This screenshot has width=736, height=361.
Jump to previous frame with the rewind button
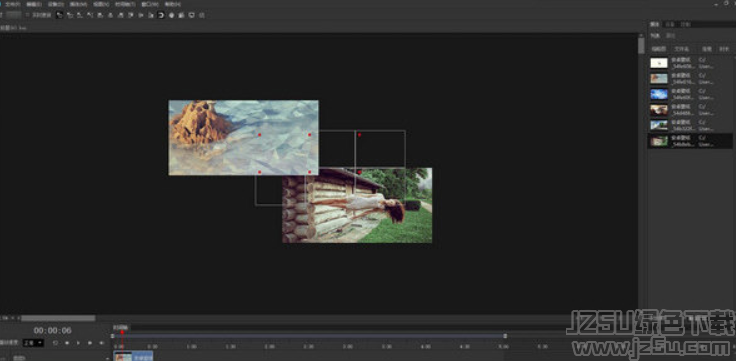(67, 343)
